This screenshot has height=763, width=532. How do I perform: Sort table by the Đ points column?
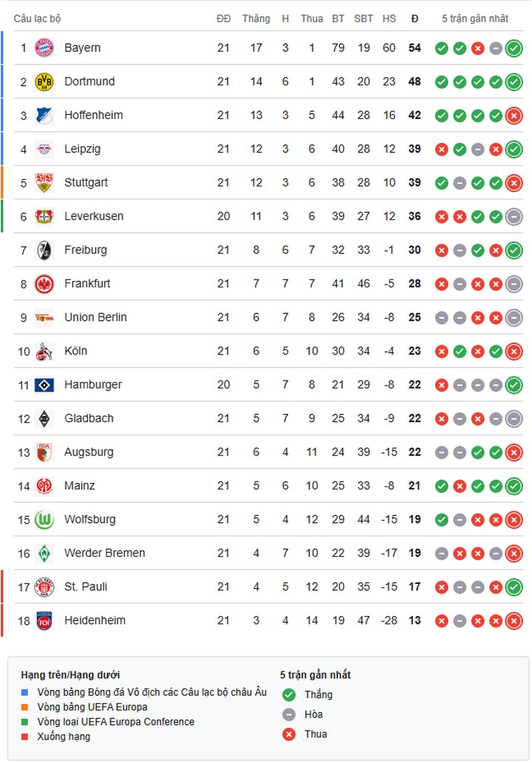tap(414, 19)
